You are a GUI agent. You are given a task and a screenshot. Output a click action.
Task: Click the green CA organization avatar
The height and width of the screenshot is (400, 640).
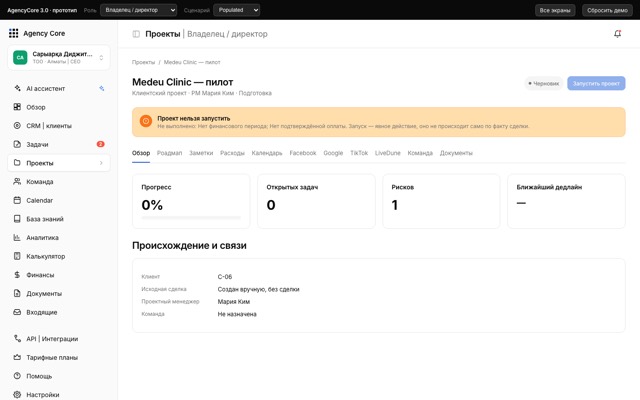pyautogui.click(x=20, y=58)
